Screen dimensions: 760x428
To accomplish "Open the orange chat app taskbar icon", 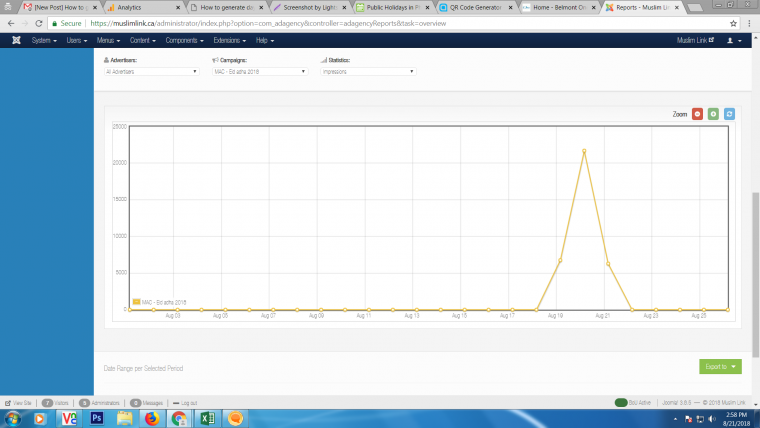I will coord(236,418).
